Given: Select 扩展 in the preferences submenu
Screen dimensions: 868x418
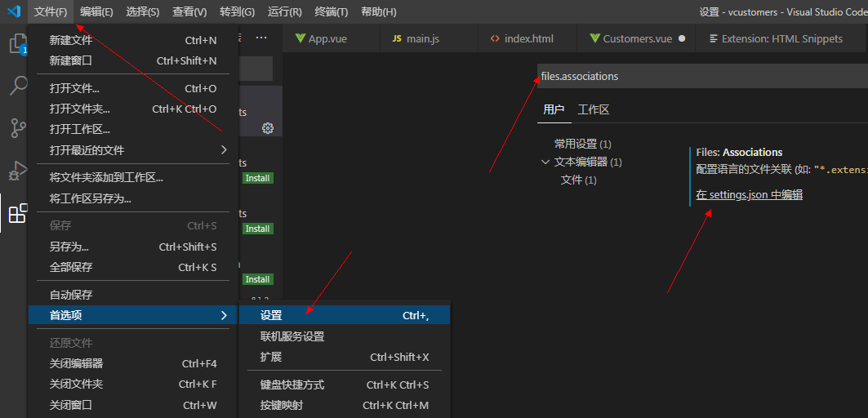Looking at the screenshot, I should tap(345, 357).
